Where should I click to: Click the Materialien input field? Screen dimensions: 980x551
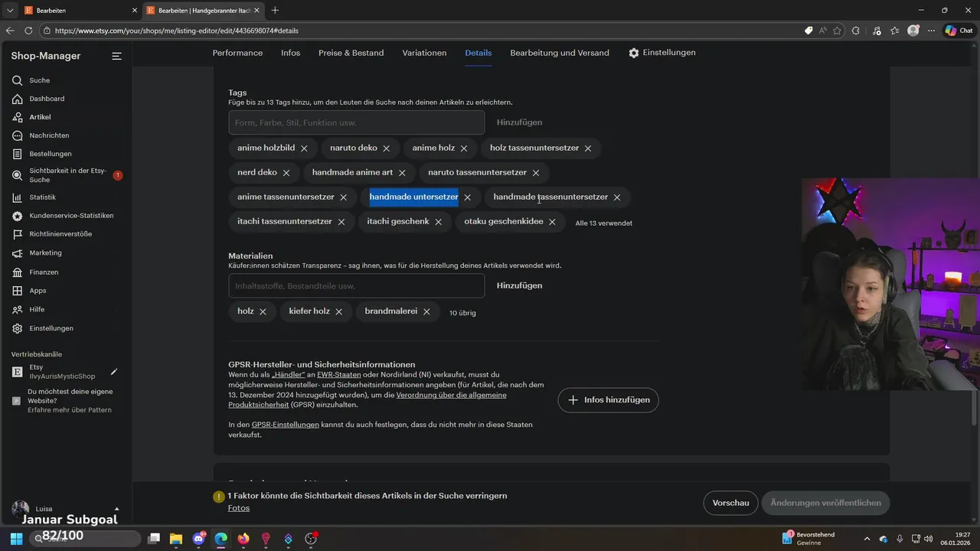pyautogui.click(x=356, y=285)
